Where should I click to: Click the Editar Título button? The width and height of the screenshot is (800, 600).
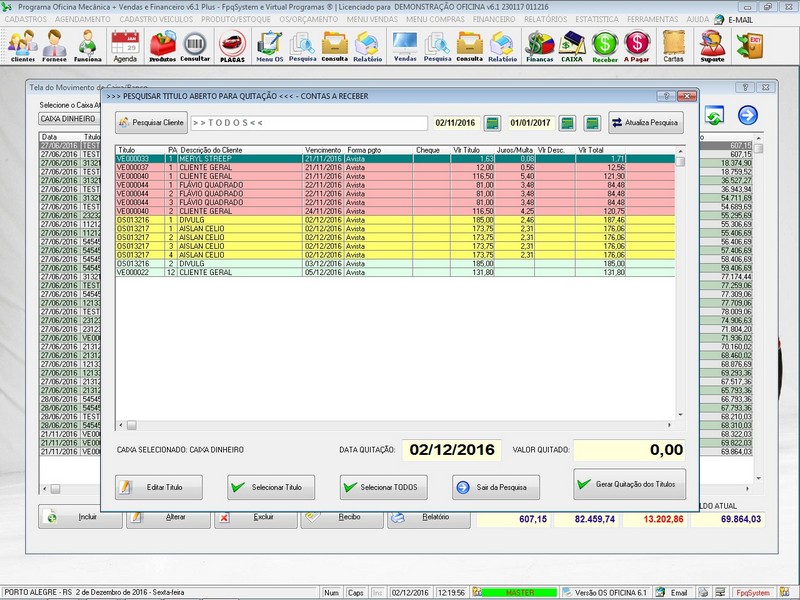pyautogui.click(x=159, y=487)
